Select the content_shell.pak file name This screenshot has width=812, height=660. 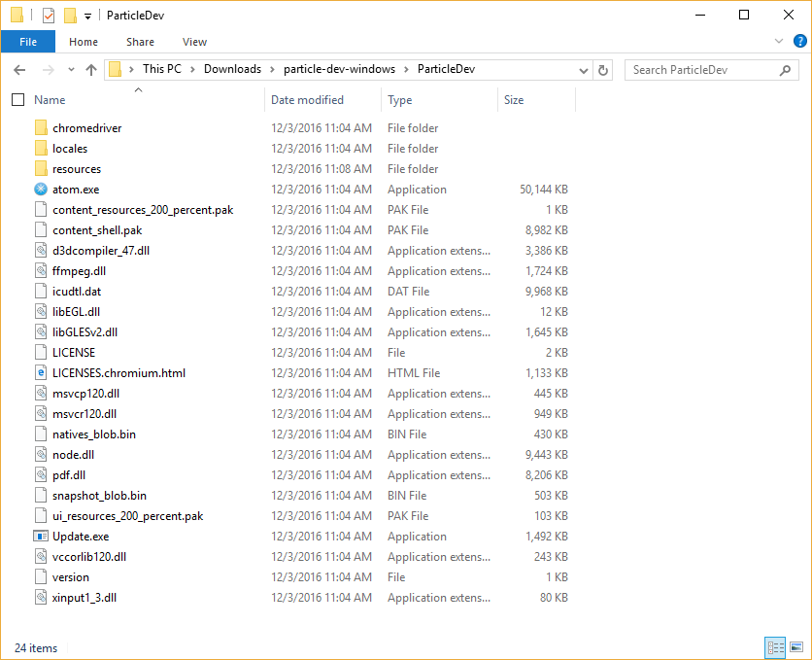click(97, 230)
